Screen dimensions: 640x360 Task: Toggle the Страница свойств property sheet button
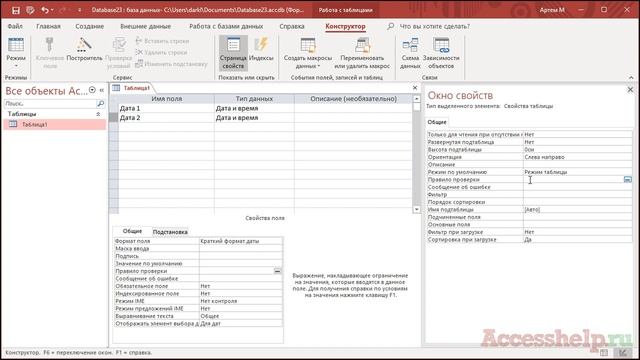point(233,53)
